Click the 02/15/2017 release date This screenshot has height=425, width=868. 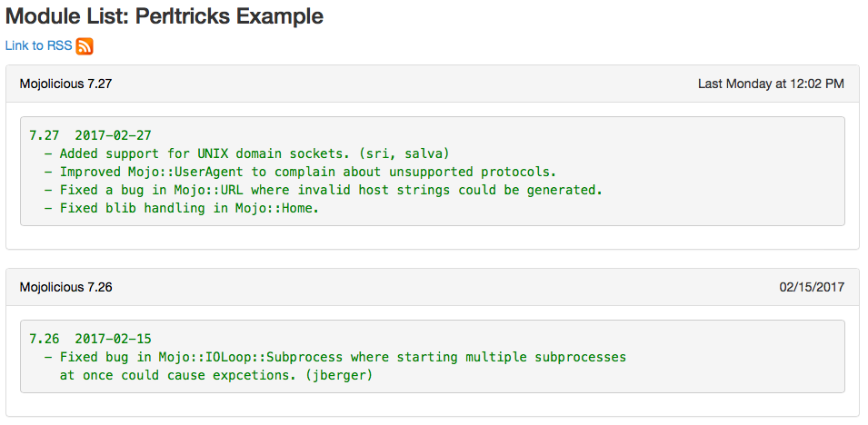(812, 287)
